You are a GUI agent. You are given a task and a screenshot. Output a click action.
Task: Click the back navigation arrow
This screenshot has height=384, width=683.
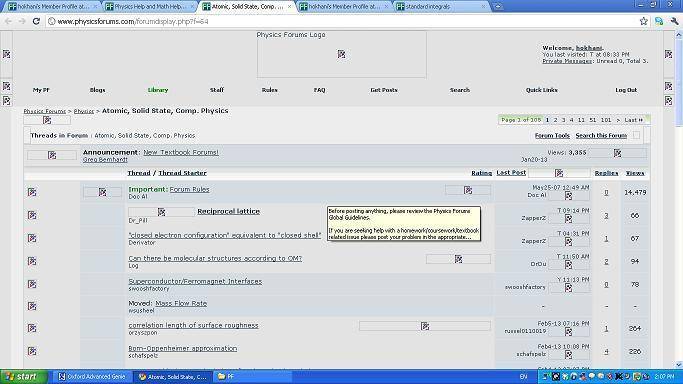click(8, 21)
